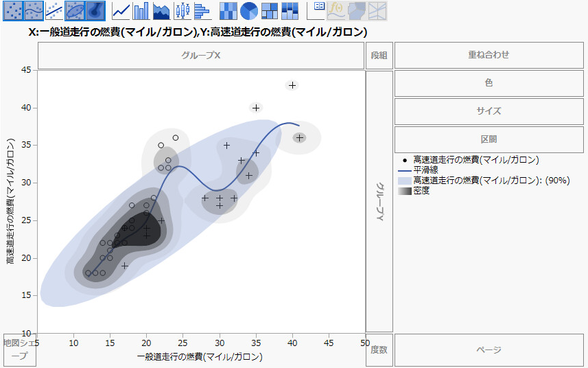Select the Line of Fit element icon
The width and height of the screenshot is (588, 368).
[x=54, y=10]
